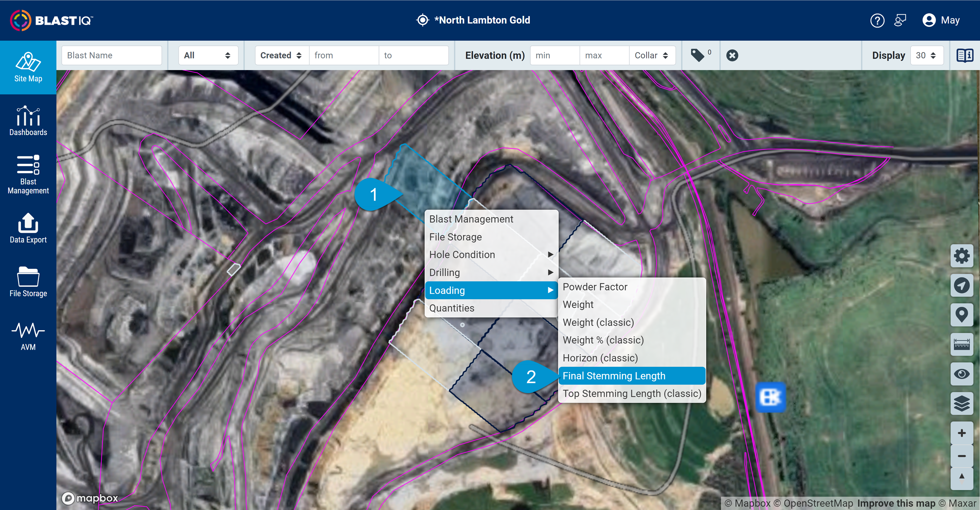Click the North Lambton Gold site title
Screen dimensions: 980x510
point(482,20)
